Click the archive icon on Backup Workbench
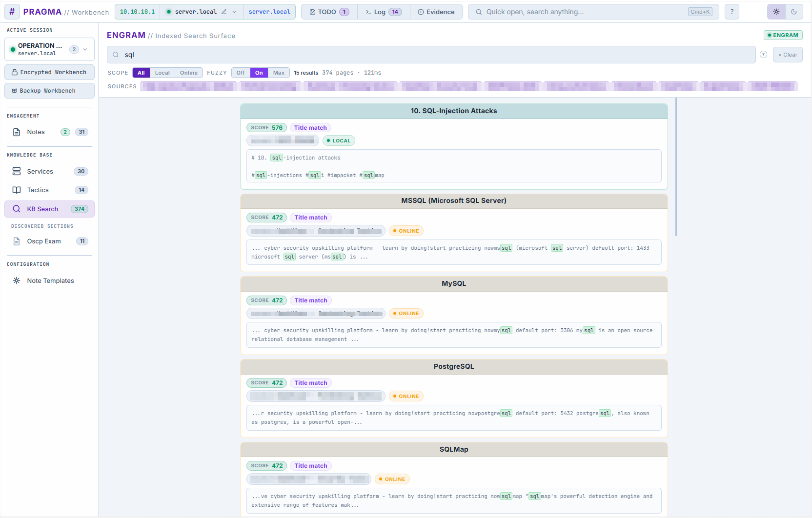Viewport: 812px width, 518px height. pyautogui.click(x=14, y=91)
